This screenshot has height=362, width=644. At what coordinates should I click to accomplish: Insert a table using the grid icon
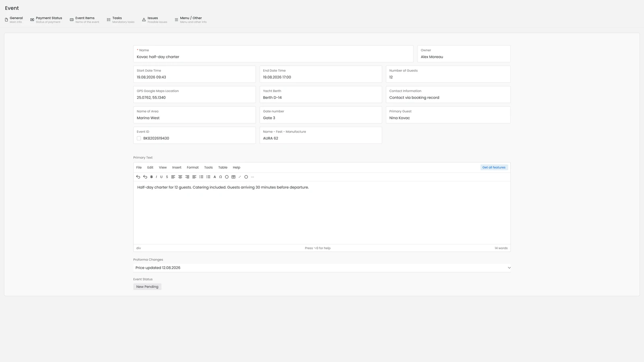(x=233, y=177)
